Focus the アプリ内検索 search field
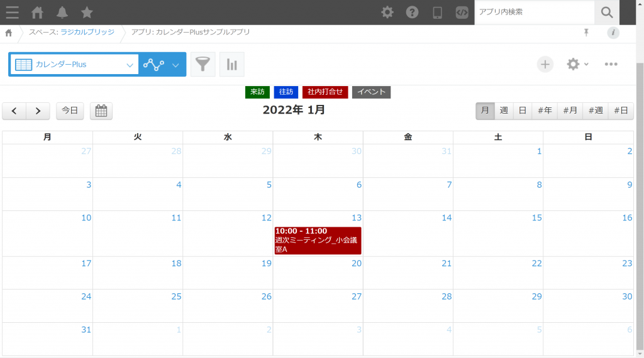 tap(535, 13)
